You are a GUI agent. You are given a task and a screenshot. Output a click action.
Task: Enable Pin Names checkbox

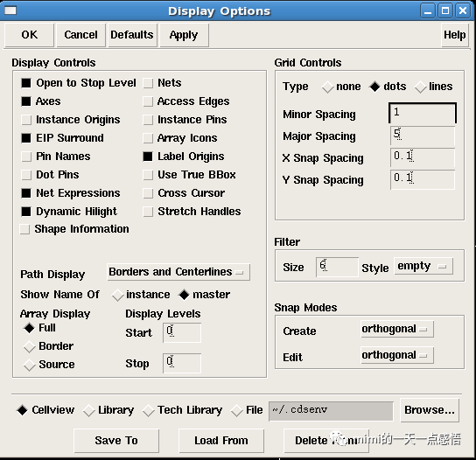pyautogui.click(x=26, y=157)
